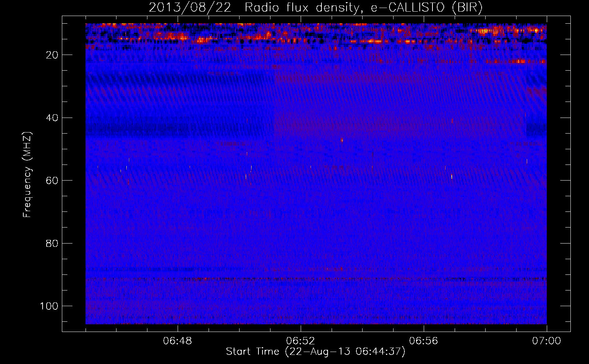Click the "100" frequency tick label
The width and height of the screenshot is (589, 364).
tap(50, 306)
